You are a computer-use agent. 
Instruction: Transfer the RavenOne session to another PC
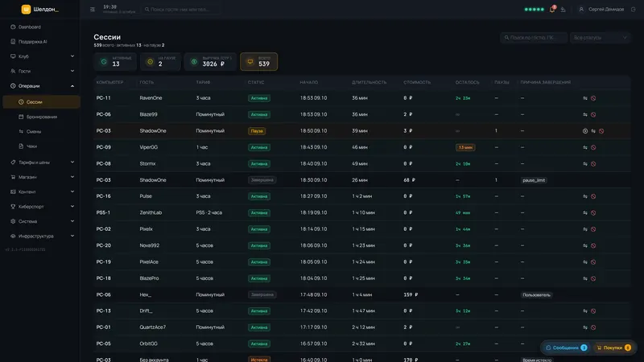coord(585,98)
